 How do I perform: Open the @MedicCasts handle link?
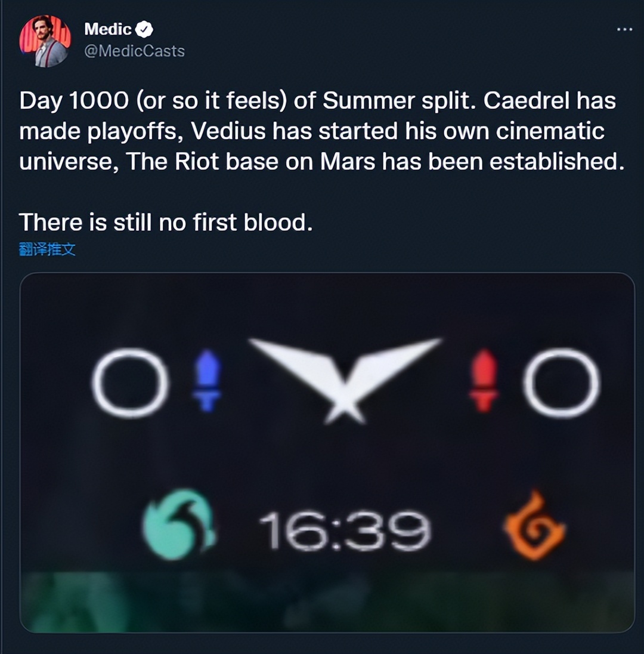pos(134,51)
